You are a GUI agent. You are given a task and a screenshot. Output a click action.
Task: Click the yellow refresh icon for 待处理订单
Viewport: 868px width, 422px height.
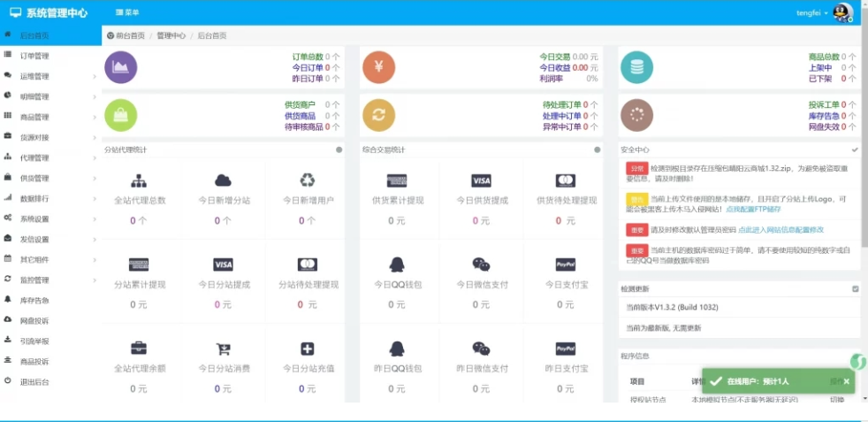point(378,115)
